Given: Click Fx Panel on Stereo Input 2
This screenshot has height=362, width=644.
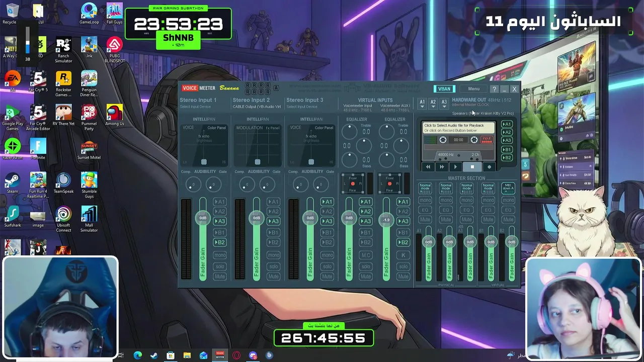Looking at the screenshot, I should pos(273,128).
